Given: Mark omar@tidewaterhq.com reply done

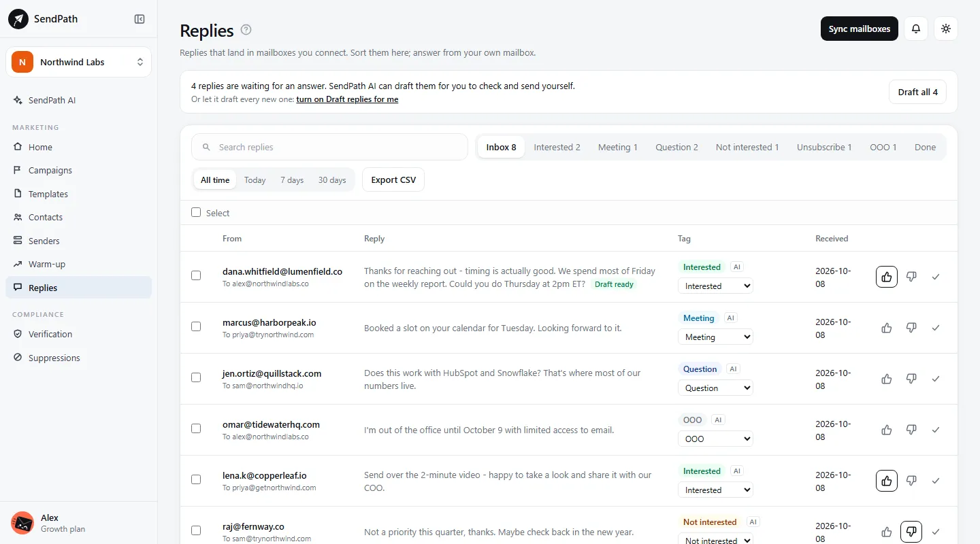Looking at the screenshot, I should [936, 430].
